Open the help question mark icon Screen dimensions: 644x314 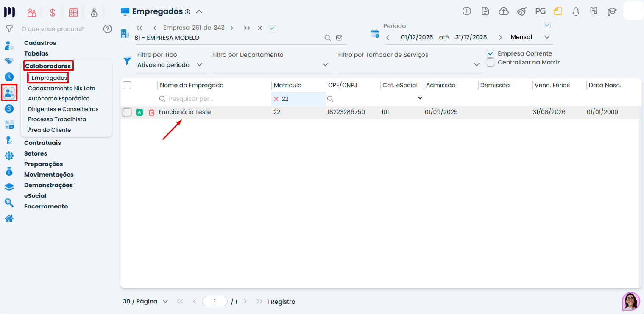(x=108, y=29)
